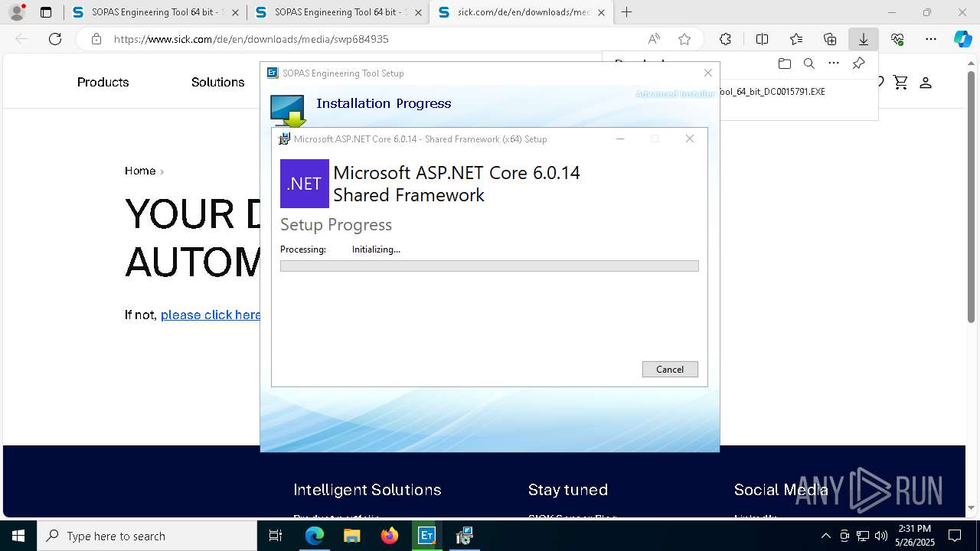
Task: Go to Home breadcrumb link
Action: pos(140,171)
